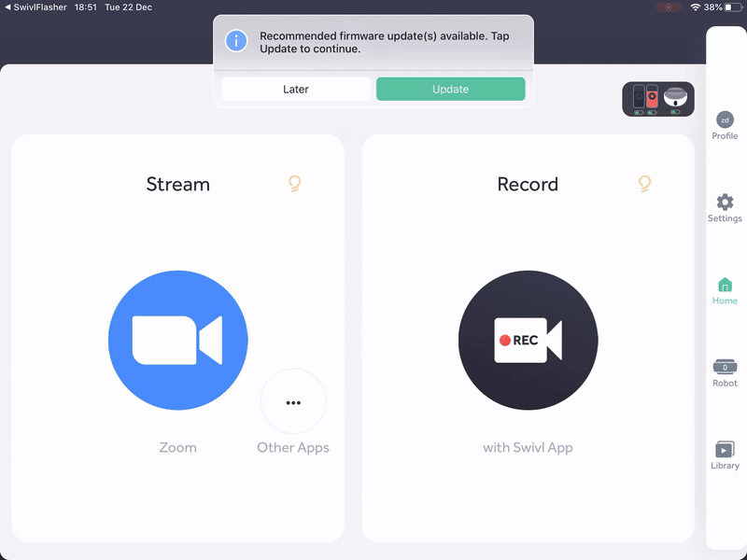Open Other Apps ellipsis button
Image resolution: width=747 pixels, height=560 pixels.
coord(293,402)
